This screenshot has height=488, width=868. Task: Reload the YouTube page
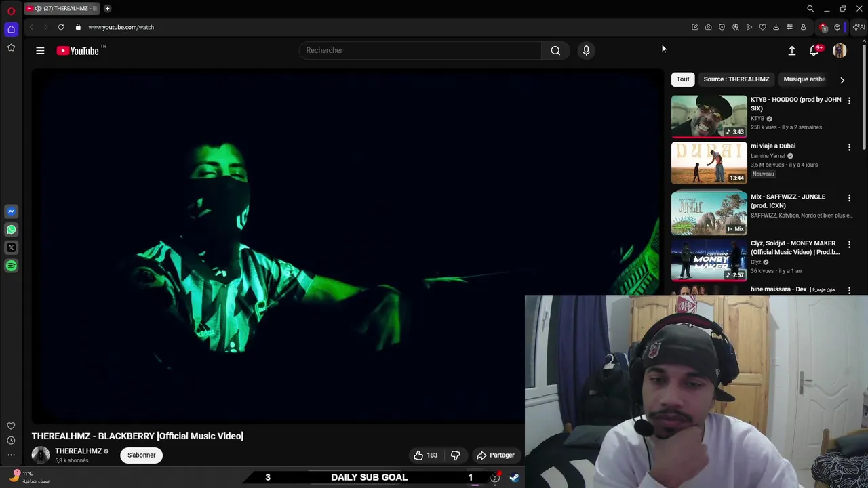point(61,27)
